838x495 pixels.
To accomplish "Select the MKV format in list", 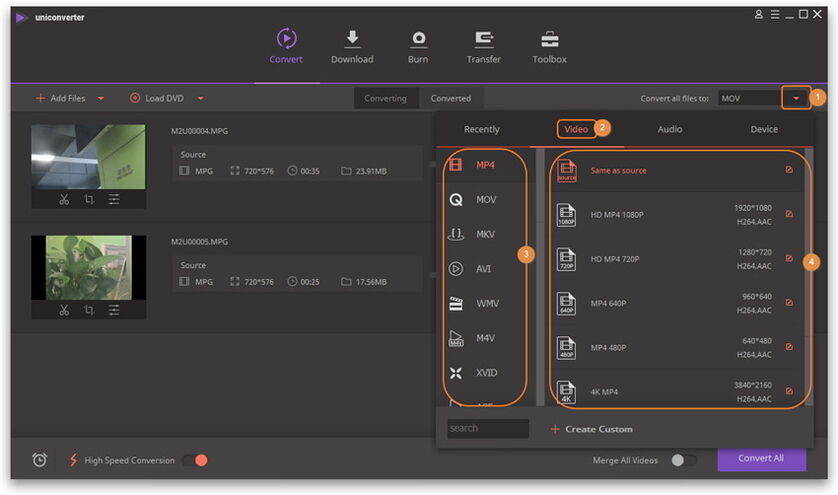I will 486,234.
